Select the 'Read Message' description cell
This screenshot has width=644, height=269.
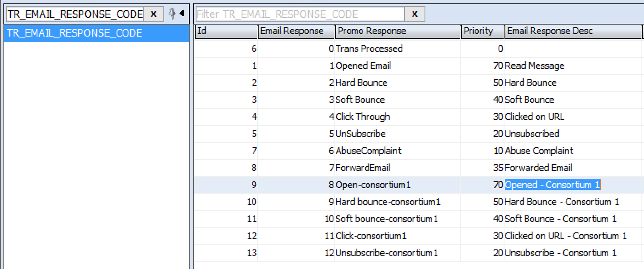coord(573,66)
